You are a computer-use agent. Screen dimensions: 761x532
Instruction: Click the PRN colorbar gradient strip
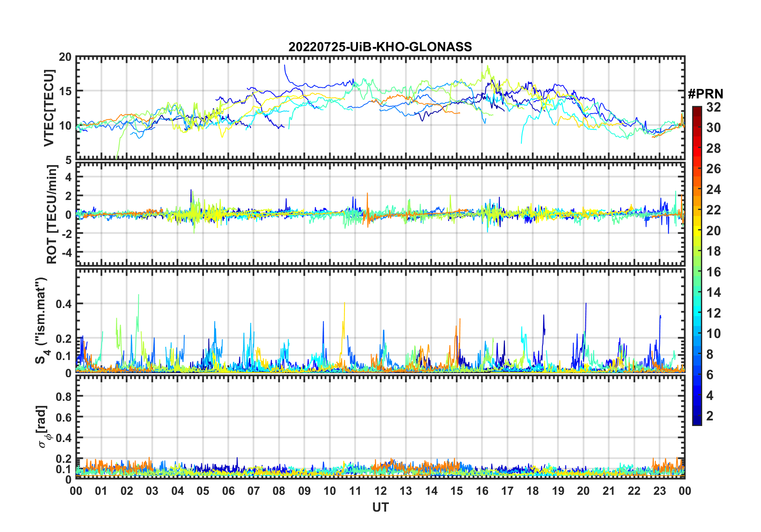pyautogui.click(x=697, y=266)
